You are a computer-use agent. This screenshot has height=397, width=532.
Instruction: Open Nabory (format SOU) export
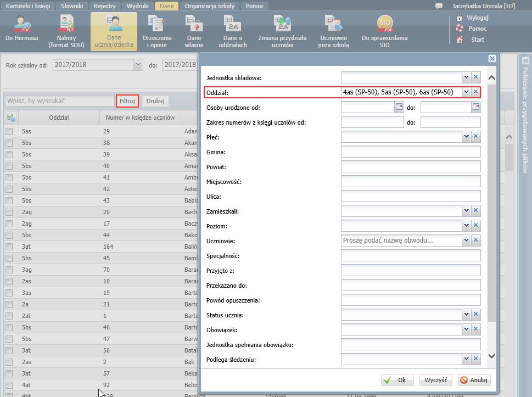click(x=66, y=31)
